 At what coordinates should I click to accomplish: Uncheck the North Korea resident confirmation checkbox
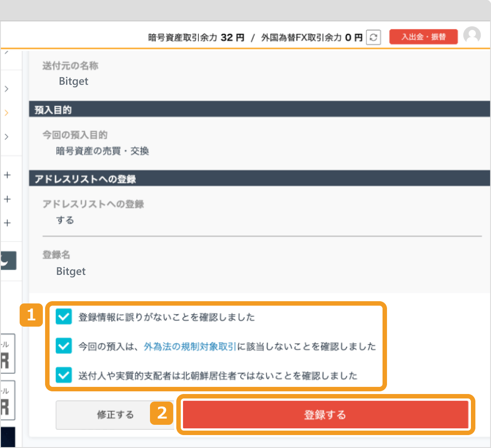tap(64, 376)
